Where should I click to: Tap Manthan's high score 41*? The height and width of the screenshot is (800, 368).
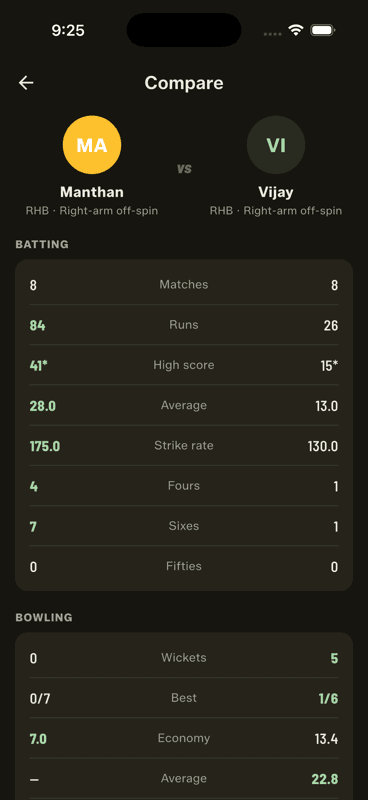39,365
